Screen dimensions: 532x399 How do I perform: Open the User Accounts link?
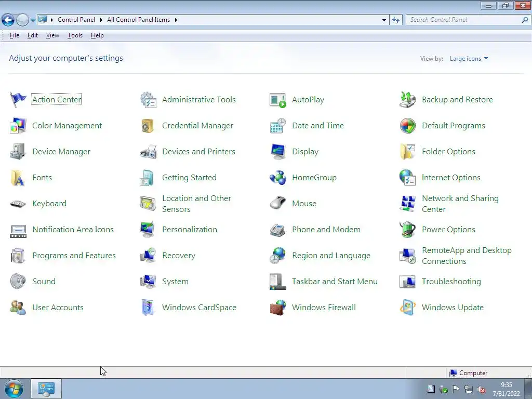coord(58,308)
